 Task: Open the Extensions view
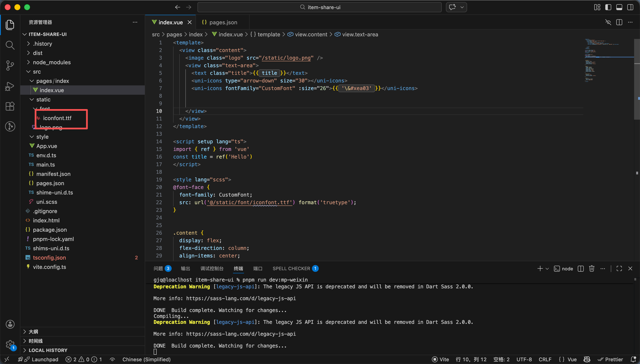(x=10, y=106)
